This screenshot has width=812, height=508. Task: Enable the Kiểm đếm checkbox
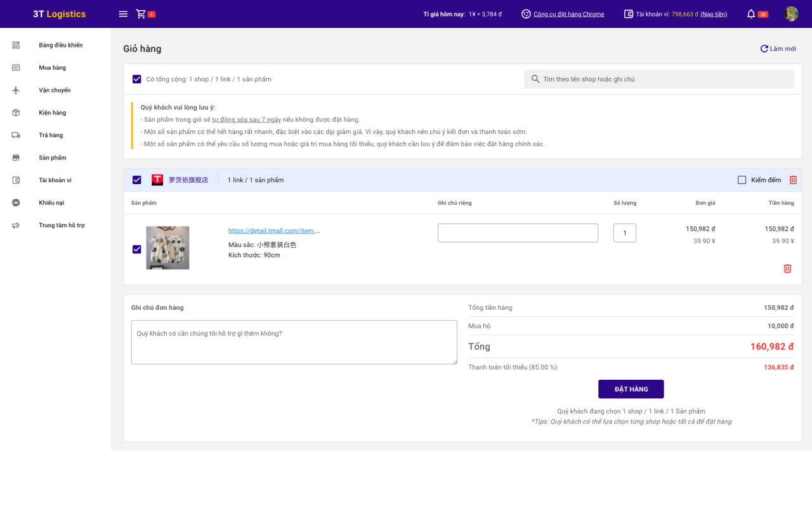pyautogui.click(x=742, y=180)
